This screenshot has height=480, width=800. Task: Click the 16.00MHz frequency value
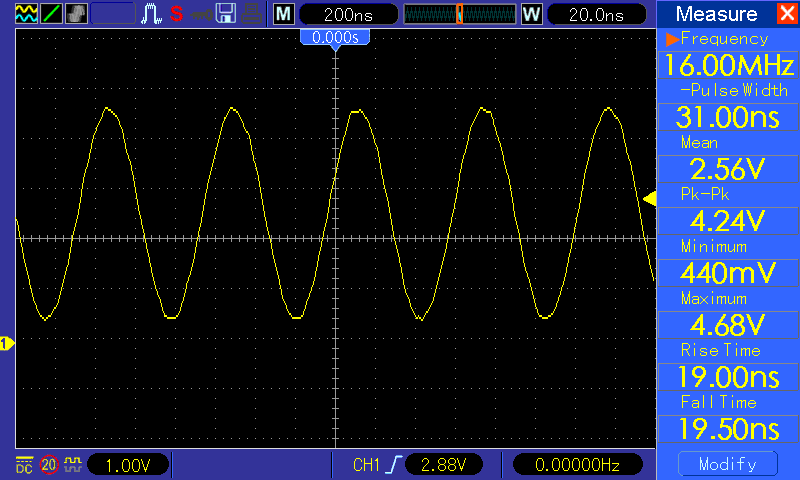(729, 65)
